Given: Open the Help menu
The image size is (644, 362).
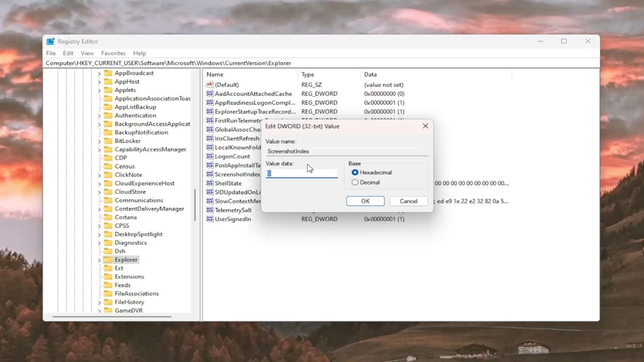Looking at the screenshot, I should click(x=139, y=53).
